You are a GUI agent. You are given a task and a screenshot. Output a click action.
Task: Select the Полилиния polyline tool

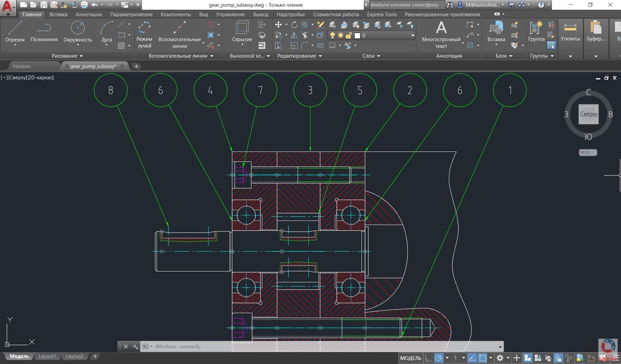pos(44,32)
